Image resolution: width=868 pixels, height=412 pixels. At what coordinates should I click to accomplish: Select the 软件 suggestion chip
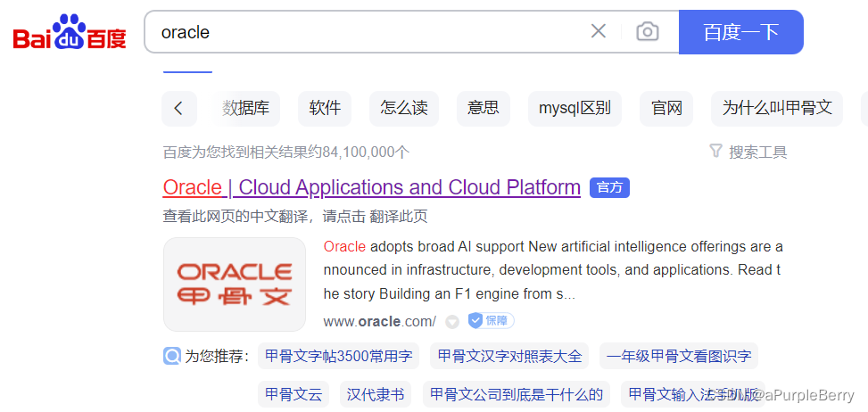coord(325,109)
